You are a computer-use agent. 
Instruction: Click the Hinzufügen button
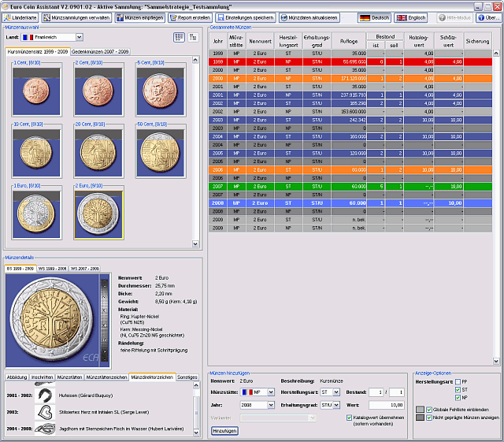(224, 431)
